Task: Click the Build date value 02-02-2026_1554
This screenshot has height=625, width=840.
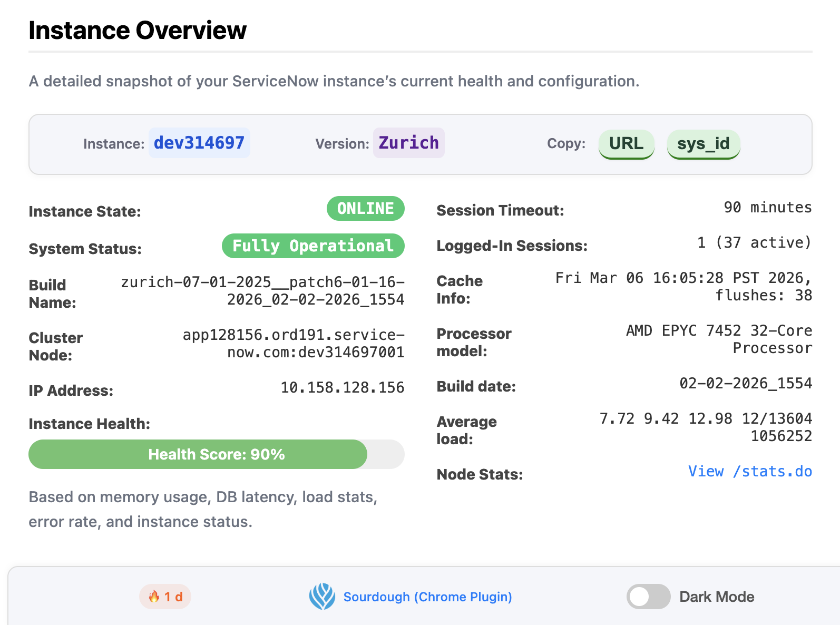Action: (746, 383)
